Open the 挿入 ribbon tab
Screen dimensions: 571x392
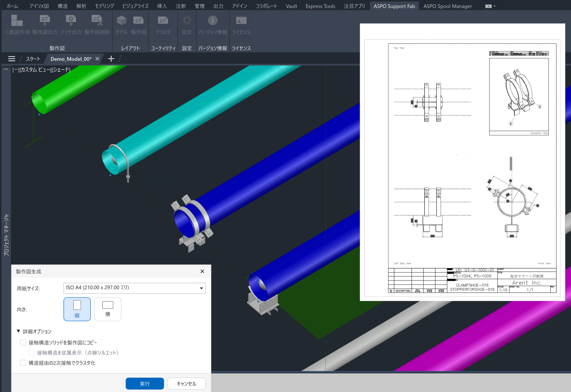tap(162, 6)
